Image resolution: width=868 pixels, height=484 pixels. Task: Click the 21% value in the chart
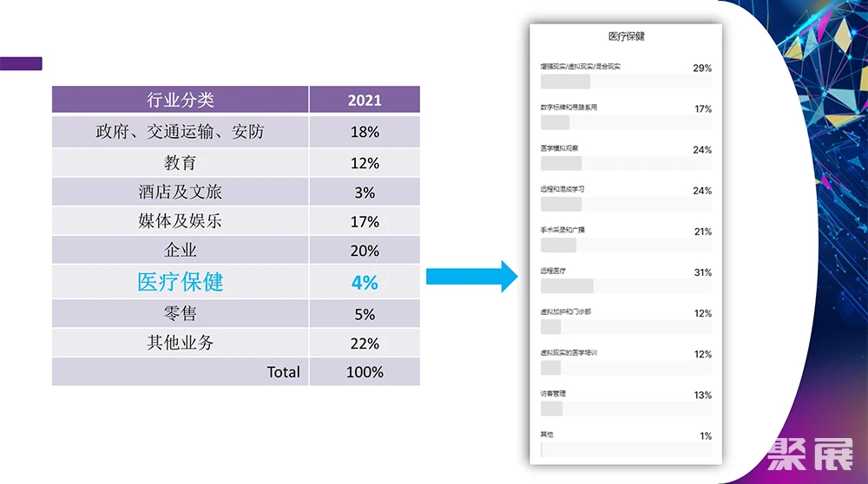point(703,232)
